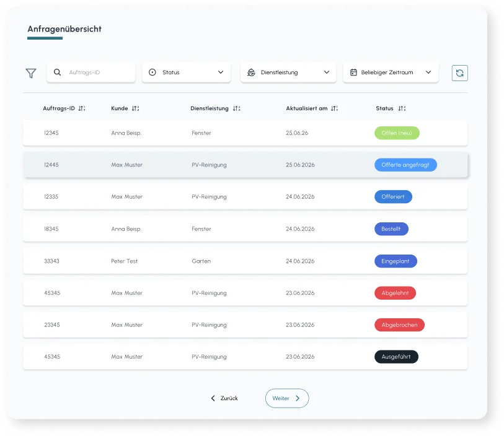The image size is (504, 436).
Task: Sort table by Kunde column arrows
Action: (135, 108)
